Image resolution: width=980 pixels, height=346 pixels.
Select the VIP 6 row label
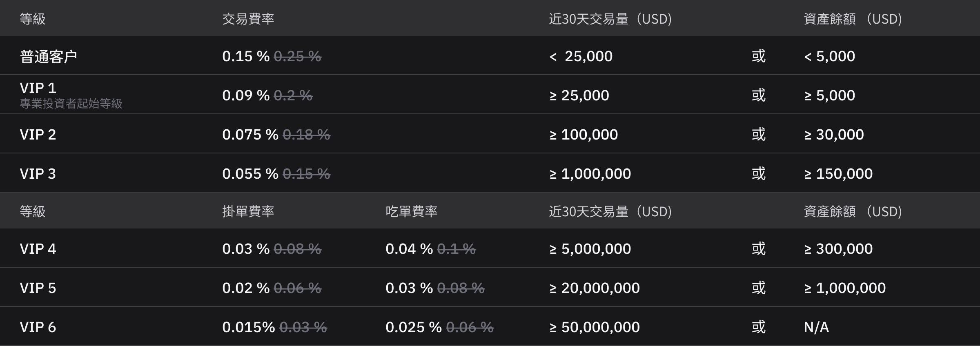click(38, 327)
